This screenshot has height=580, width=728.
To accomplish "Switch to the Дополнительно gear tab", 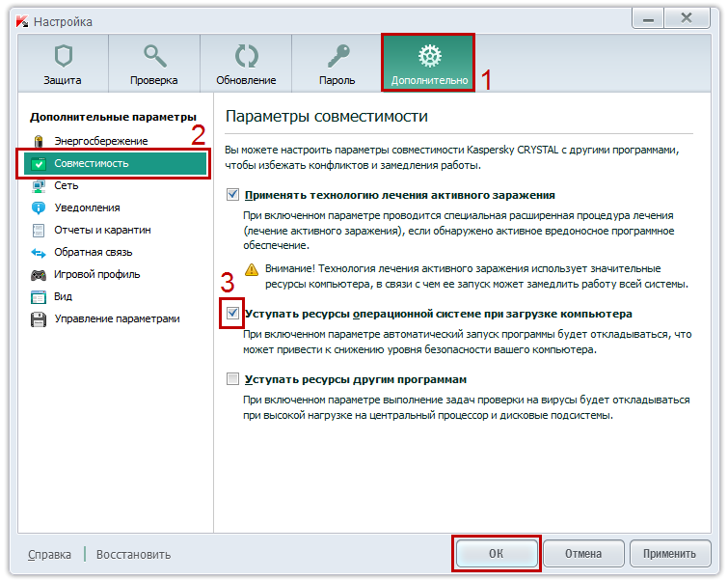I will click(x=429, y=56).
